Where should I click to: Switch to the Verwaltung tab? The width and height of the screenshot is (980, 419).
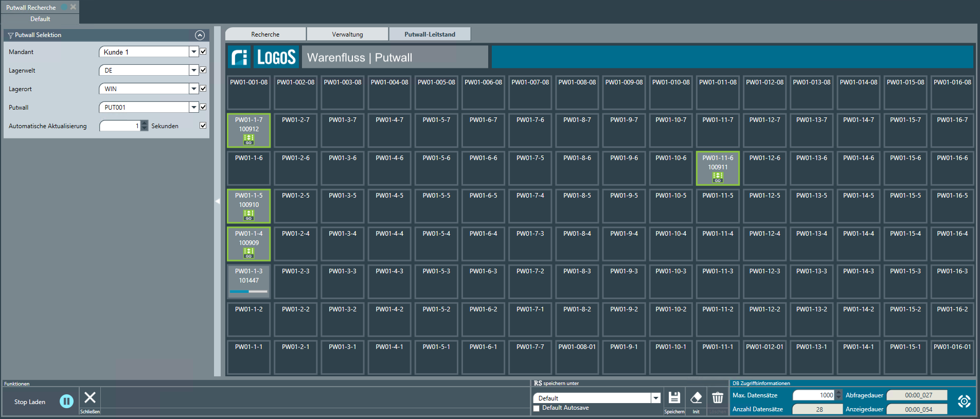click(348, 34)
